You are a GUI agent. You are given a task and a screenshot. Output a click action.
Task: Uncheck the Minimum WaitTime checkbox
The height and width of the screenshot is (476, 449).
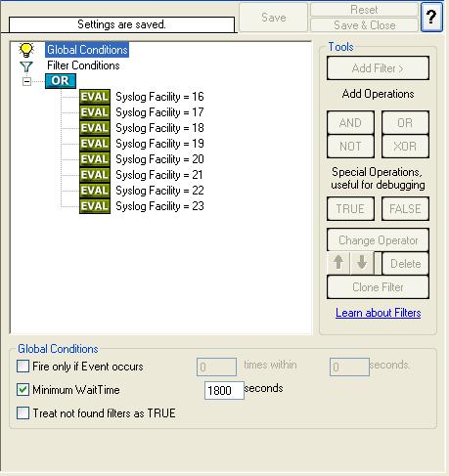[22, 390]
